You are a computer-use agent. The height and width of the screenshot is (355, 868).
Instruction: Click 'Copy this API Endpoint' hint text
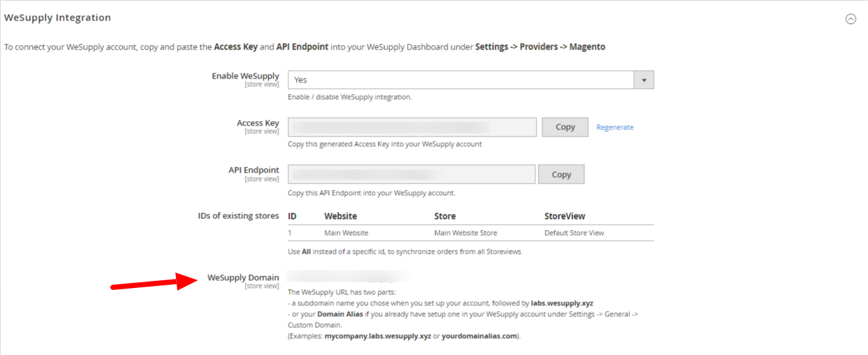click(371, 193)
